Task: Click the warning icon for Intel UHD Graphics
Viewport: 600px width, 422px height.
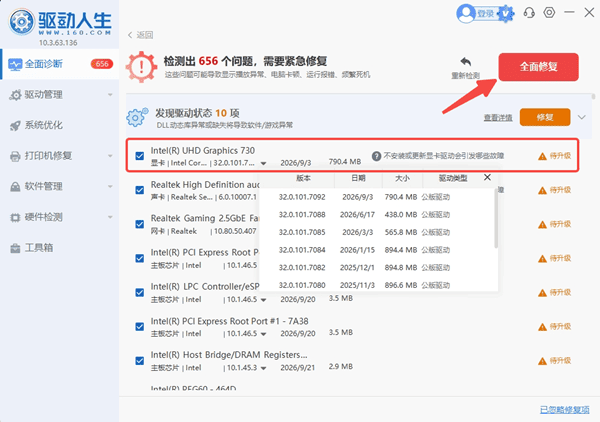Action: click(542, 156)
